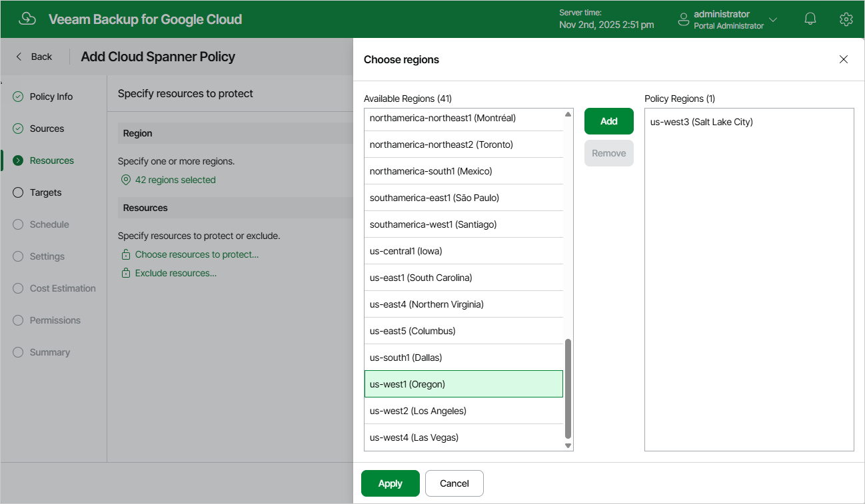Click the disabled Remove button
The height and width of the screenshot is (504, 865).
point(609,153)
